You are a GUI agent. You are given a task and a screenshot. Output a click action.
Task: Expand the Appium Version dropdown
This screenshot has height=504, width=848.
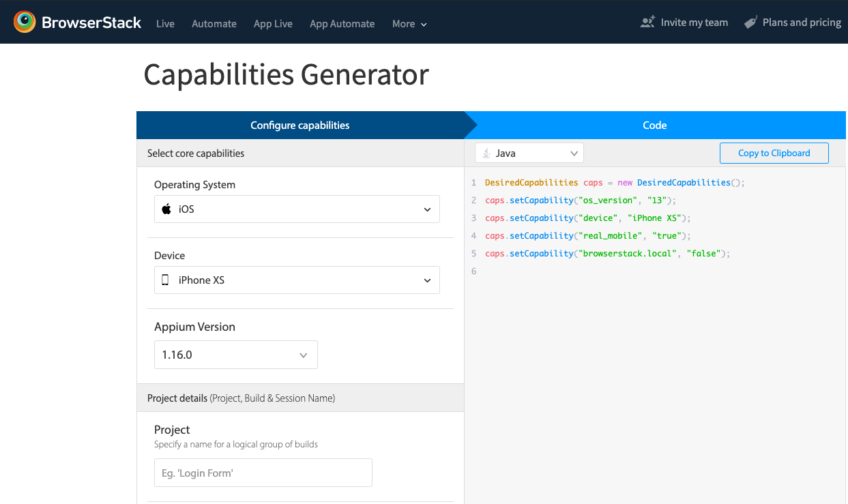(x=235, y=355)
